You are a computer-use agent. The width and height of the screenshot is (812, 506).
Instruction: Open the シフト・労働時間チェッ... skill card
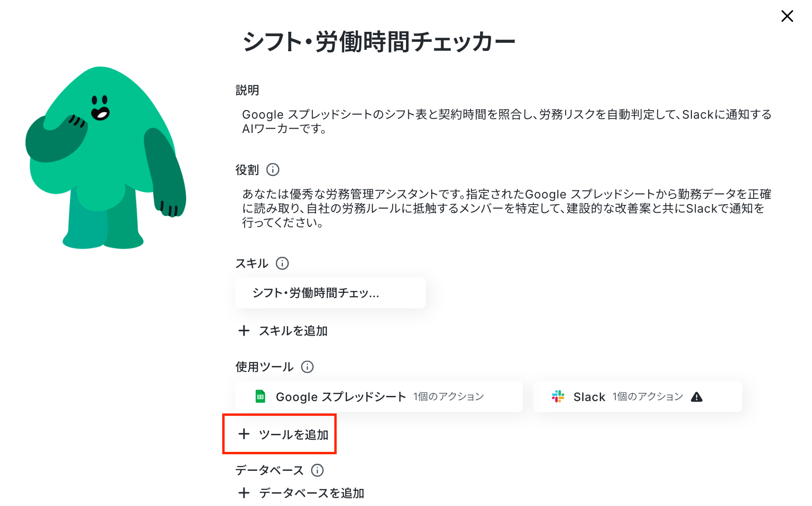click(330, 293)
